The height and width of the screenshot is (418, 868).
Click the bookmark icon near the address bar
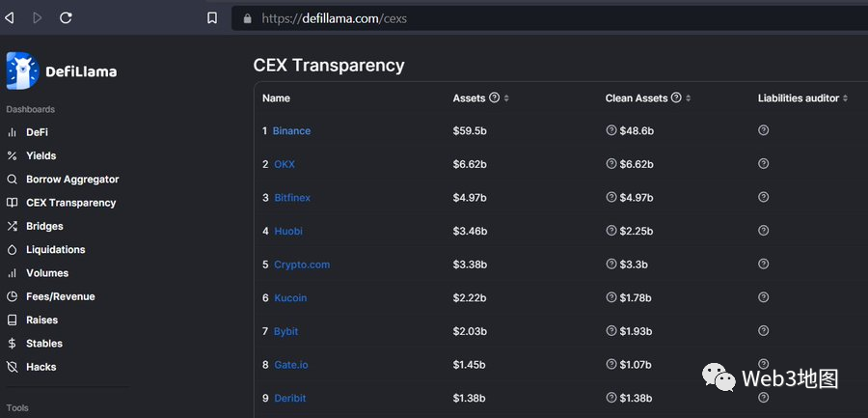(x=212, y=17)
